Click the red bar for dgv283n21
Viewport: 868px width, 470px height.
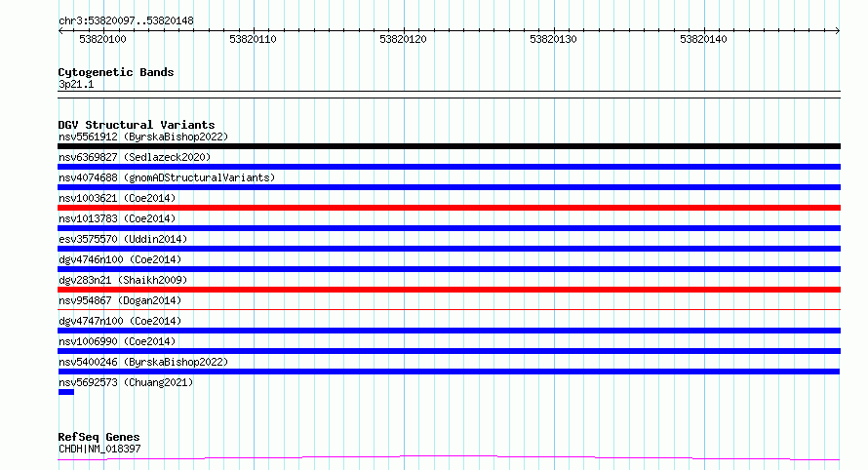(x=449, y=290)
